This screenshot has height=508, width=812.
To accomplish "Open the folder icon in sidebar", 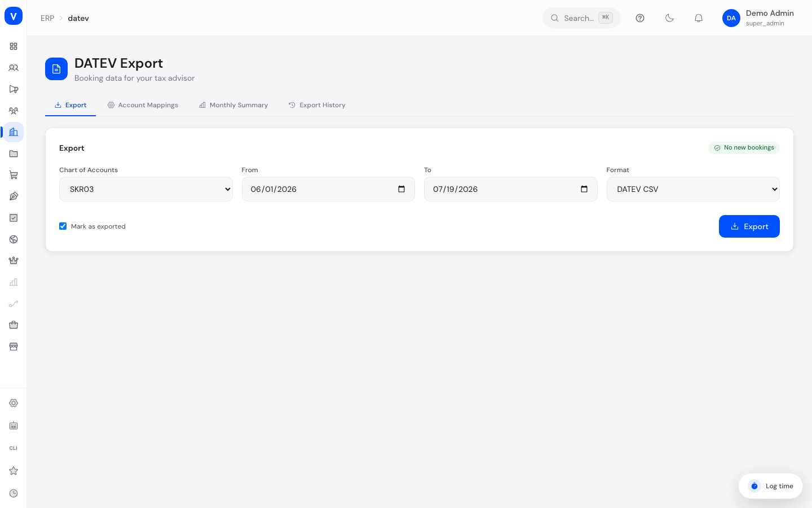I will point(14,154).
